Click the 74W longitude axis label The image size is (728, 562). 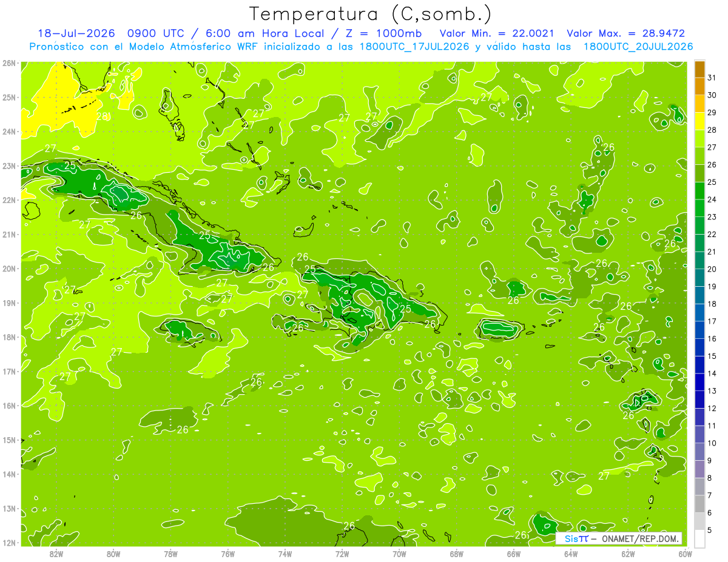[285, 554]
